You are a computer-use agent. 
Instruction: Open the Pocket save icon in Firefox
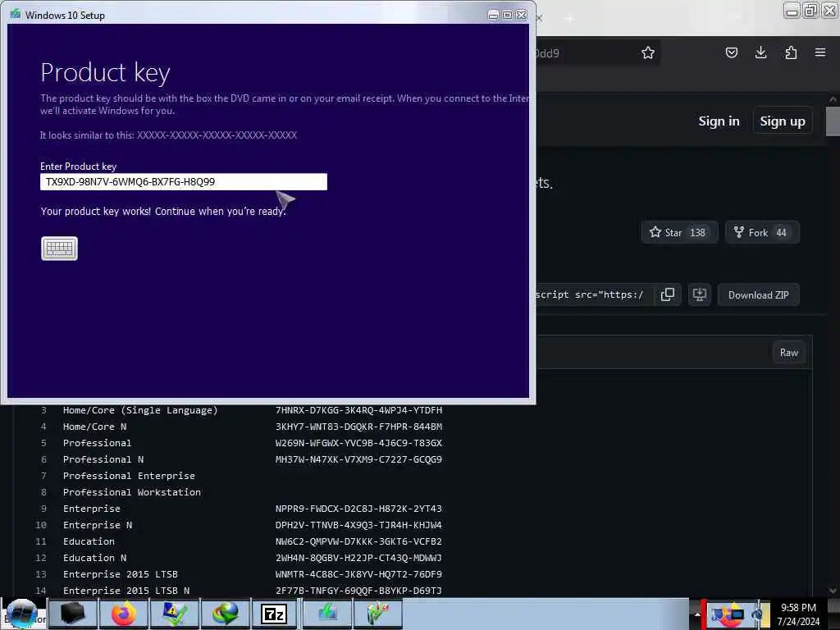731,52
